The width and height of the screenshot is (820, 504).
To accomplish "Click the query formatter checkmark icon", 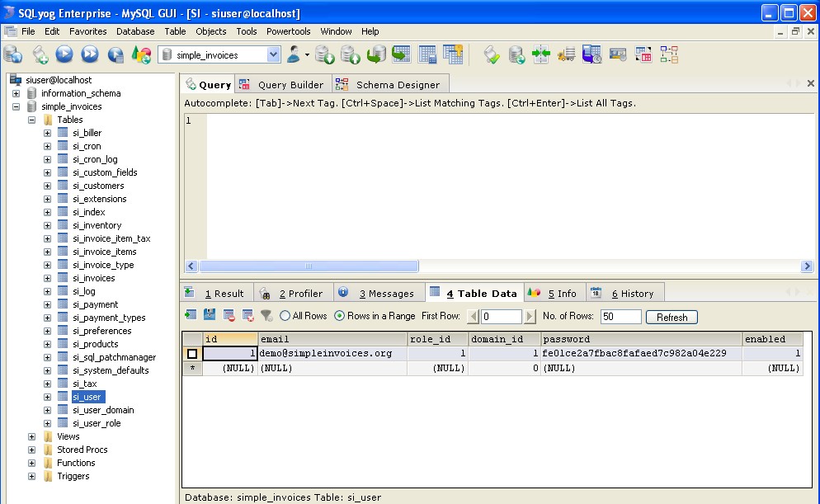I will (x=492, y=54).
